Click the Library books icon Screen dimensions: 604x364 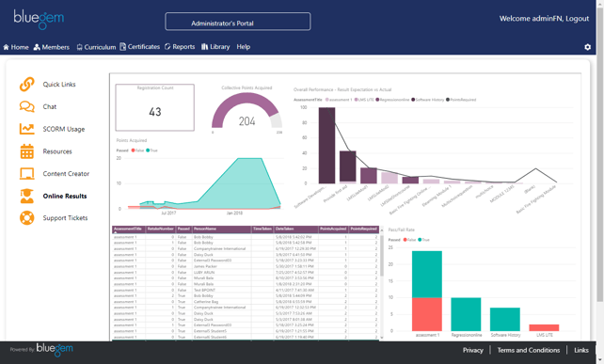[x=204, y=47]
